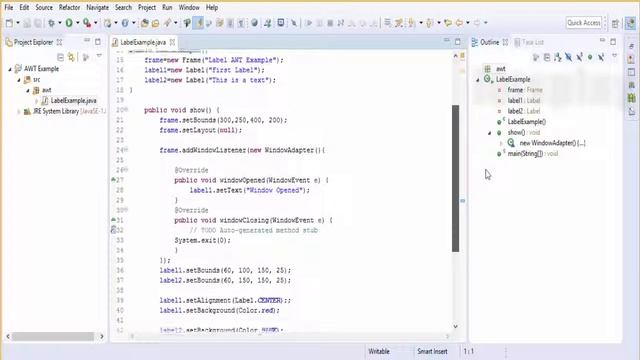Viewport: 640px width, 360px height.
Task: Open Outline view menu chevron
Action: click(x=615, y=56)
